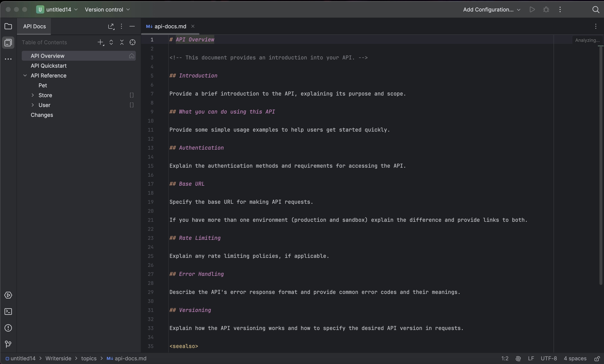Viewport: 604px width, 364px height.
Task: Run the current configuration
Action: pyautogui.click(x=532, y=10)
